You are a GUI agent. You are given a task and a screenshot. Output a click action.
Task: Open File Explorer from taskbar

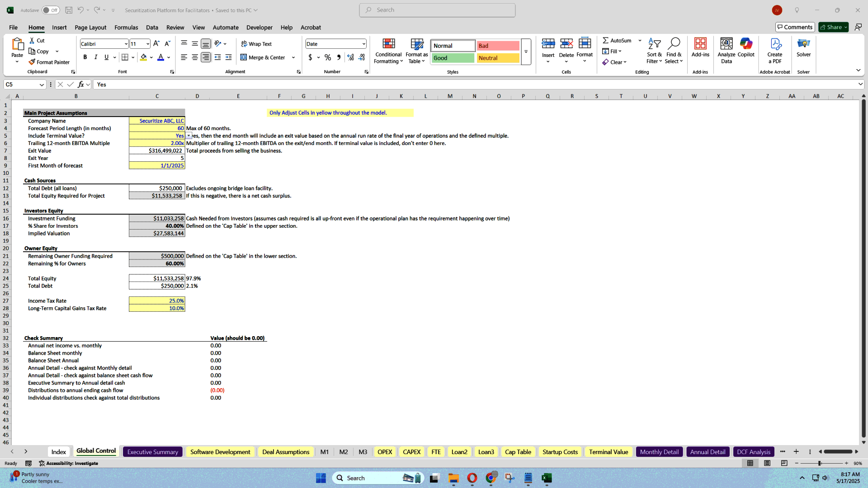453,478
